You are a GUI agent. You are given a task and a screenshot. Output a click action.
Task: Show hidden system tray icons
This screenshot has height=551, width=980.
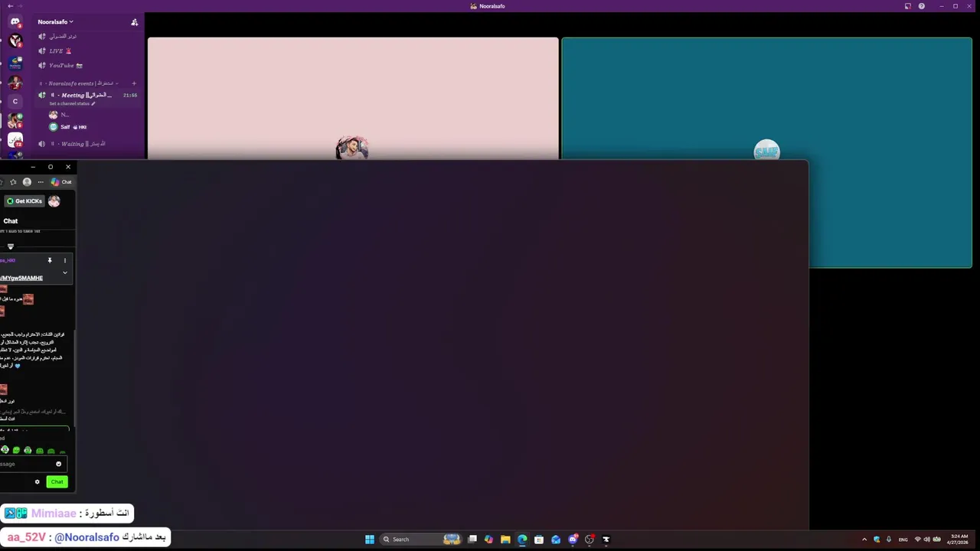coord(864,540)
